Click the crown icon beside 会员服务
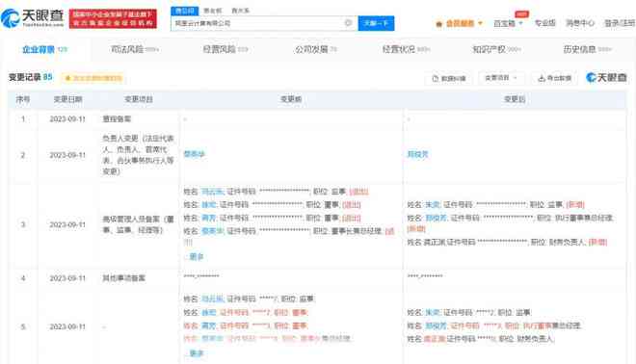 coord(438,24)
